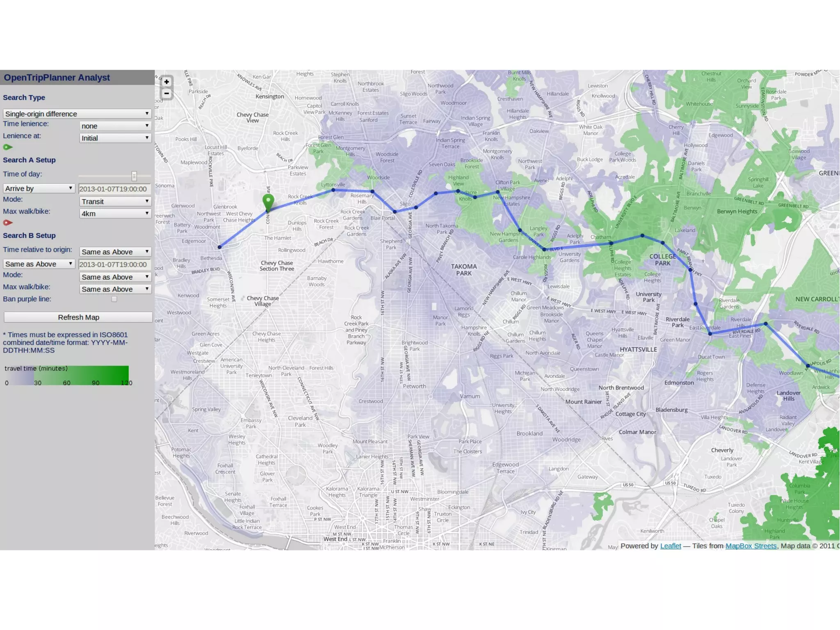840x630 pixels.
Task: Open the Leaflet attribution link
Action: (x=670, y=546)
